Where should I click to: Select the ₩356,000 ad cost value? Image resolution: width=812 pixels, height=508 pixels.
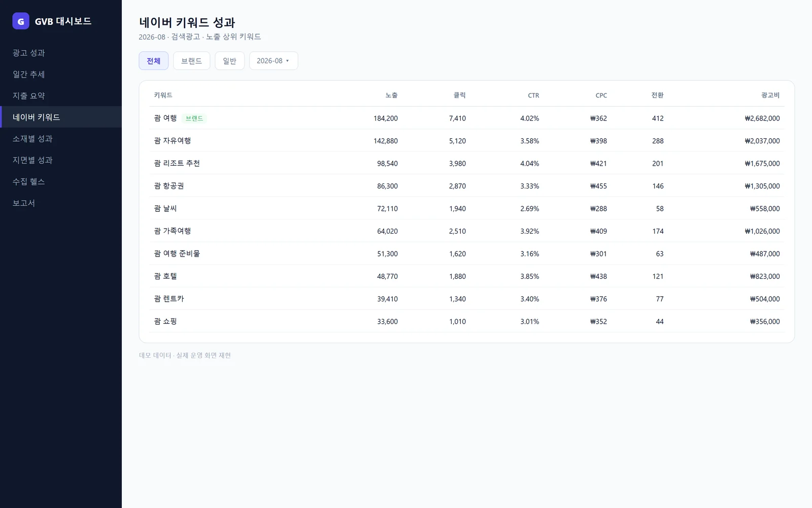765,322
